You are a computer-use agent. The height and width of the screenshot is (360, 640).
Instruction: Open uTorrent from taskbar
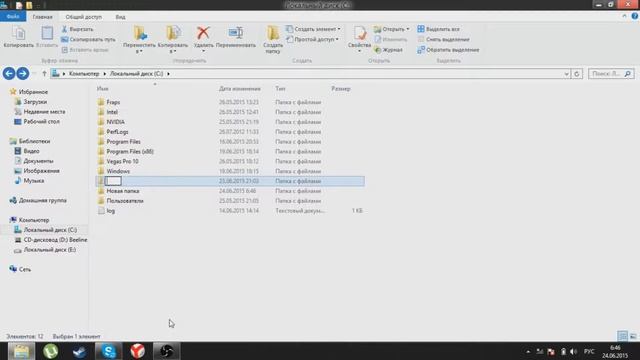click(x=50, y=351)
